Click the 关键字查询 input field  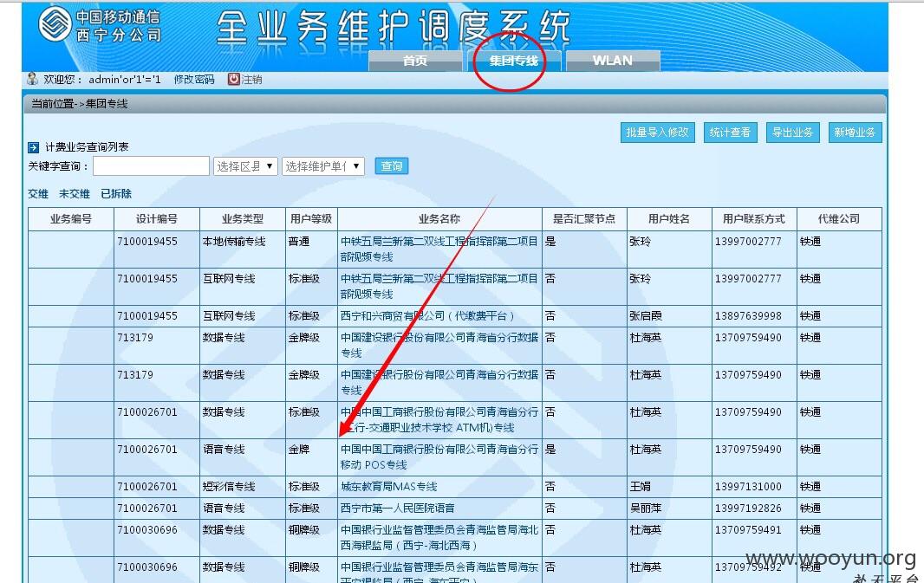pos(152,166)
